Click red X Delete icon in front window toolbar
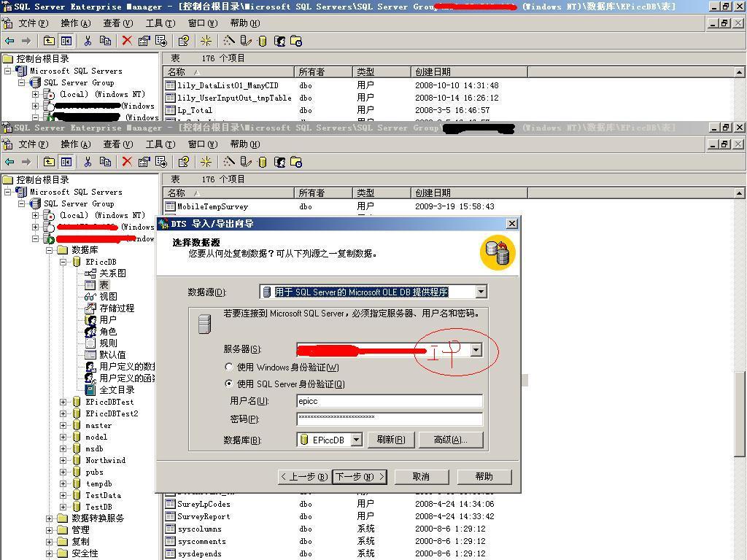 [x=127, y=162]
